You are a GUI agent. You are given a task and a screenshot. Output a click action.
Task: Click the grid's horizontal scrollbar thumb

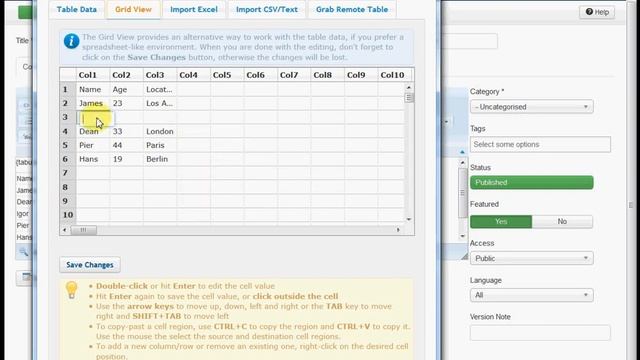click(84, 230)
